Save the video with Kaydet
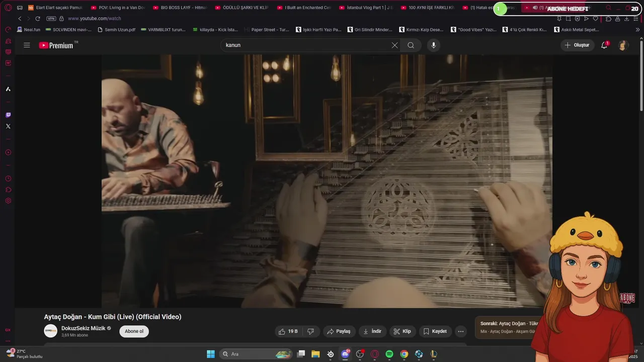This screenshot has width=644, height=362. click(435, 331)
